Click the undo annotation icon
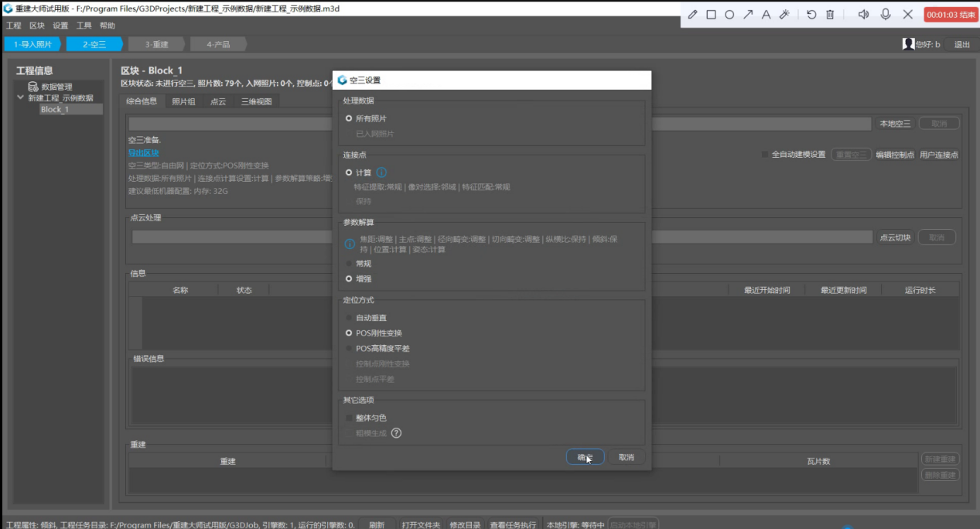This screenshot has width=980, height=529. tap(811, 15)
